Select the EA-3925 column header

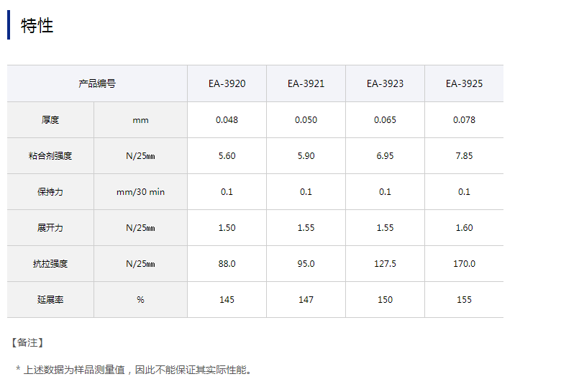pos(464,83)
